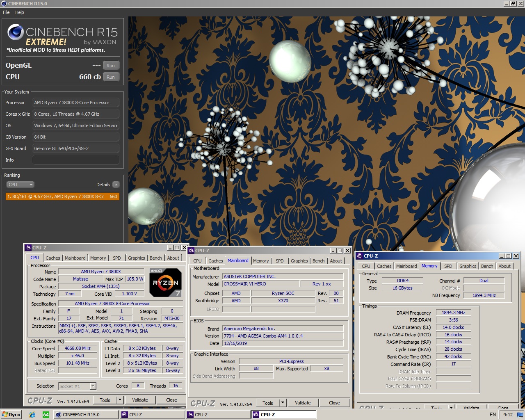Viewport: 525px width, 420px height.
Task: Open Tools dropdown arrow in middle CPU-Z window
Action: click(x=283, y=403)
